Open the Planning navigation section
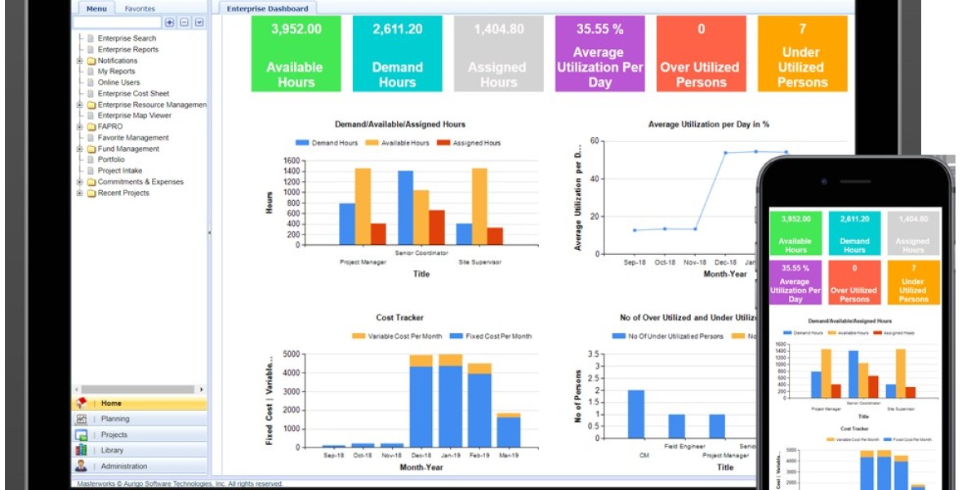980x490 pixels. [x=140, y=419]
